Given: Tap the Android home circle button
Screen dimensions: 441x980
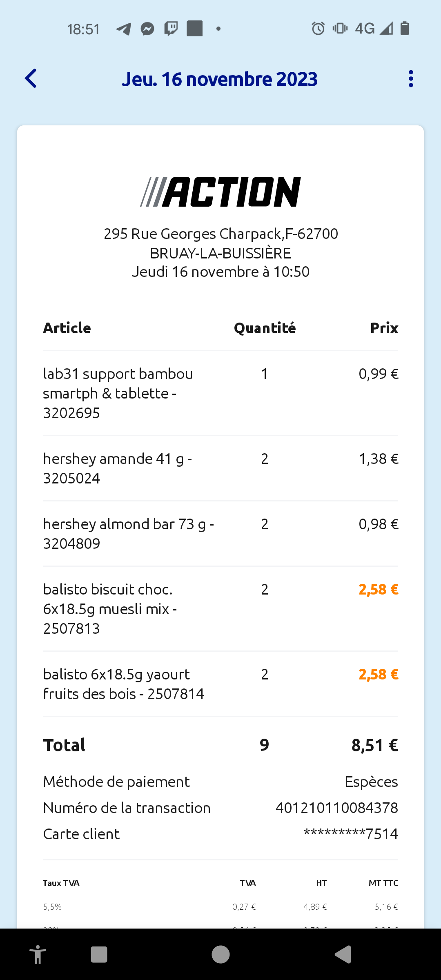Looking at the screenshot, I should 220,955.
